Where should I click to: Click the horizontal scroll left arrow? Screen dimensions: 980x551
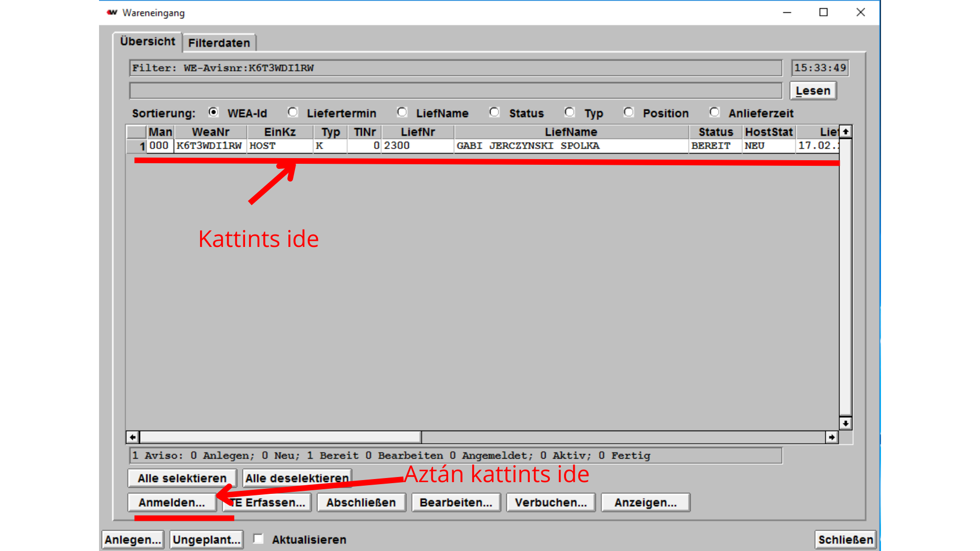133,437
